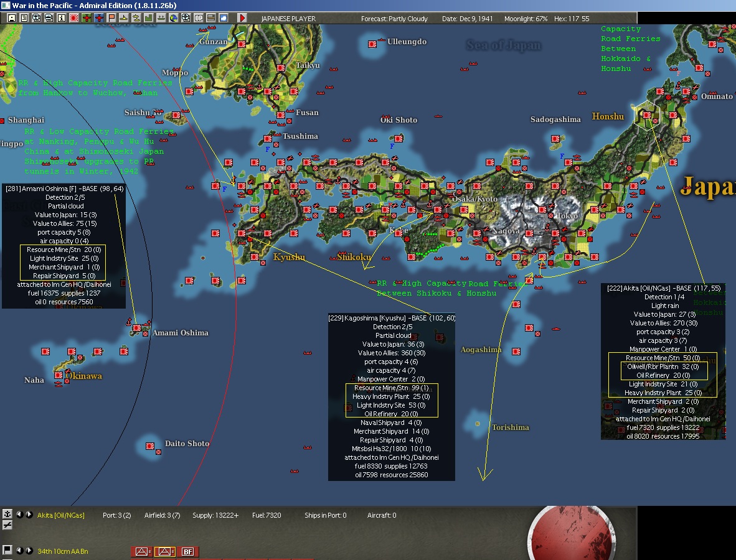Screen dimensions: 736x560
Task: Click the double yellow ships toolbar icon
Action: pos(136,18)
